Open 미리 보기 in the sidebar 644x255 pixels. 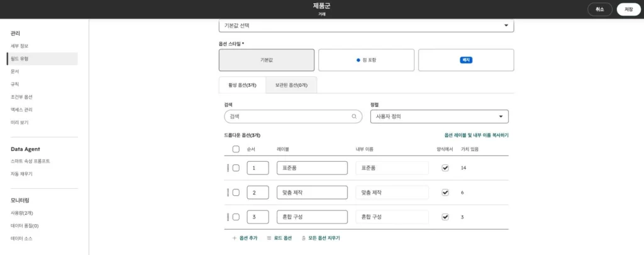(x=19, y=123)
